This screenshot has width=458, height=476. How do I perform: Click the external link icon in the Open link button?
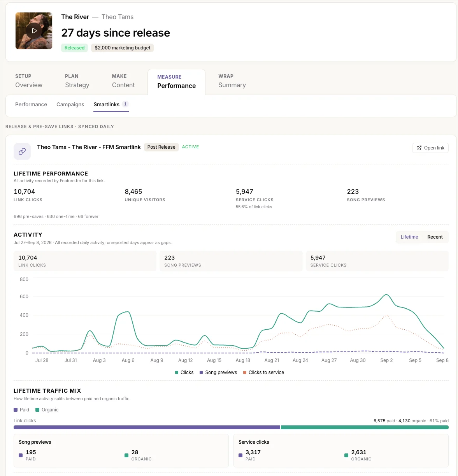[419, 148]
